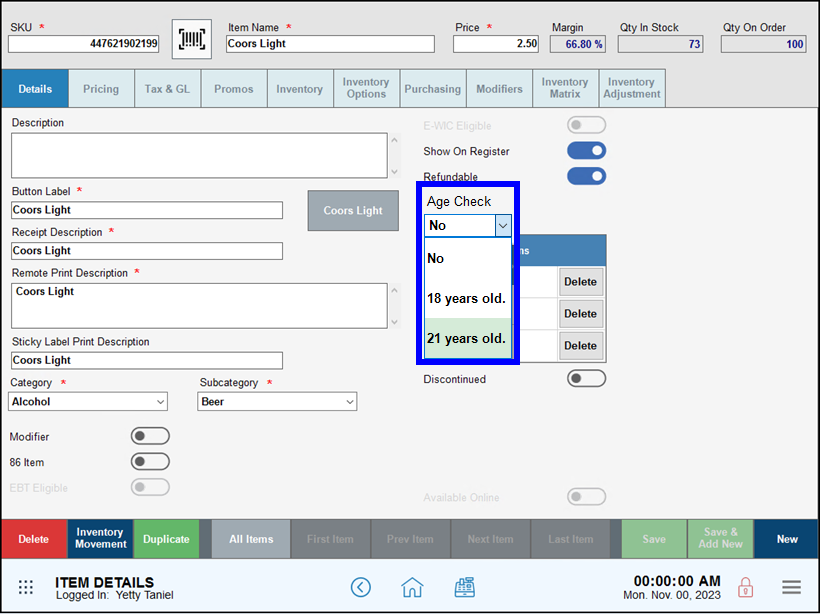This screenshot has height=614, width=820.
Task: Click the Qty On Order value 100
Action: (764, 44)
